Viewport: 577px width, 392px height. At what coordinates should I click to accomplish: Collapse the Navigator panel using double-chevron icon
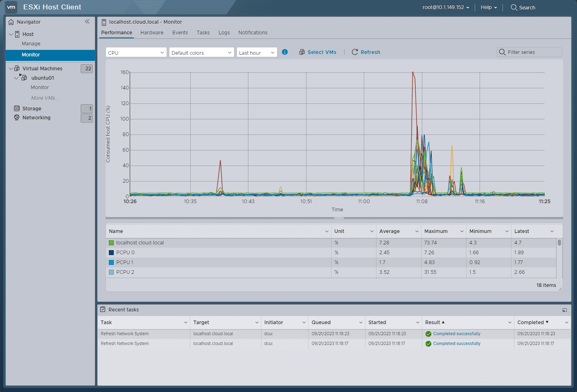tap(87, 22)
